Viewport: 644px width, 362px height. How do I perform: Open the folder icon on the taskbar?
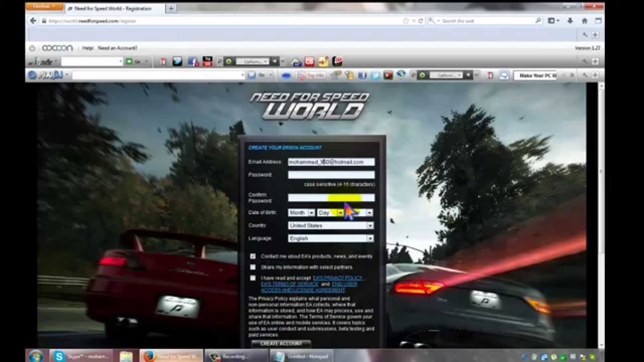click(x=126, y=356)
